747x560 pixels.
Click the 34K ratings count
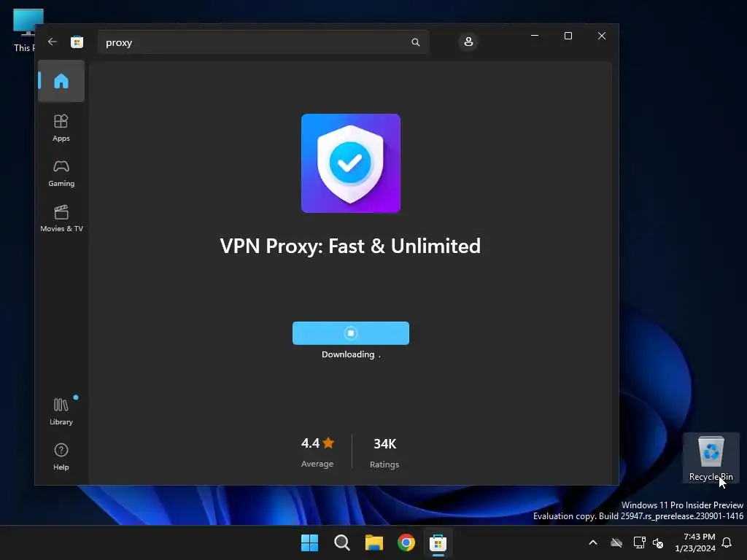(x=384, y=444)
